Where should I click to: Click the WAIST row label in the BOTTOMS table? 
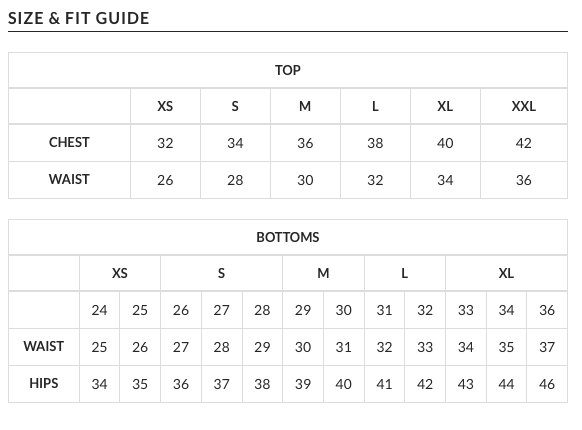tap(44, 346)
